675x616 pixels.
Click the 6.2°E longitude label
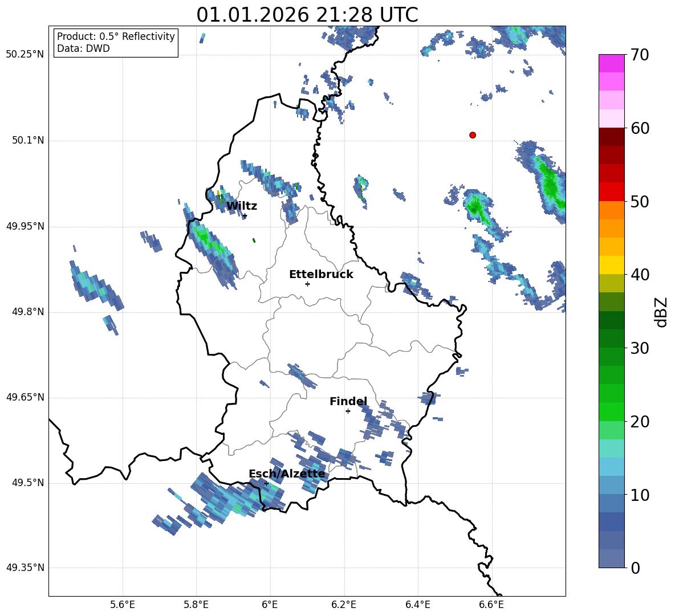coord(344,605)
